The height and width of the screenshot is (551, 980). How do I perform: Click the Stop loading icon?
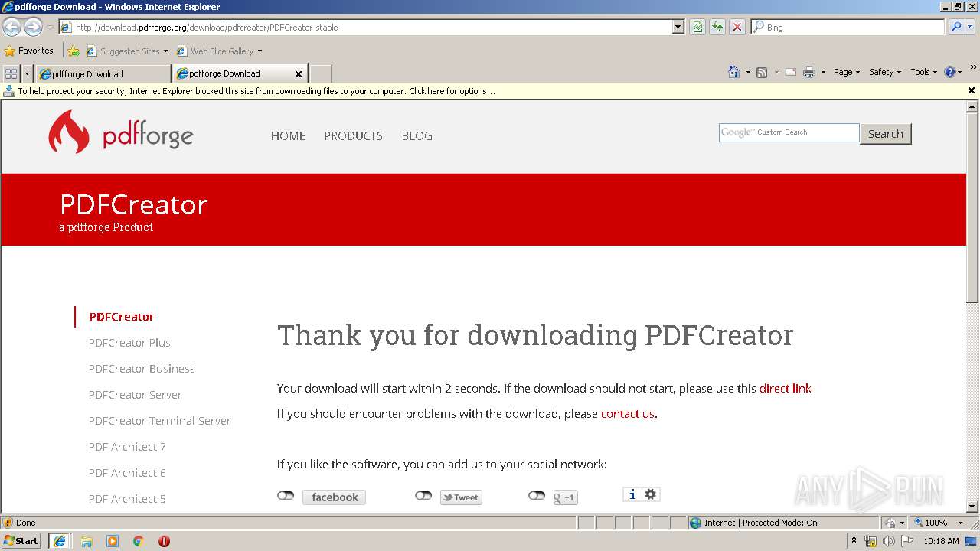737,27
